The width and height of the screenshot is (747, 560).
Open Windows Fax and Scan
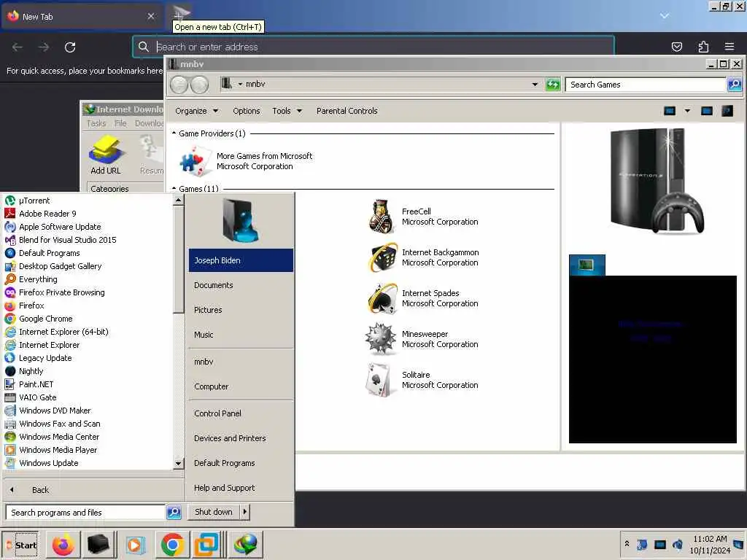[x=53, y=424]
